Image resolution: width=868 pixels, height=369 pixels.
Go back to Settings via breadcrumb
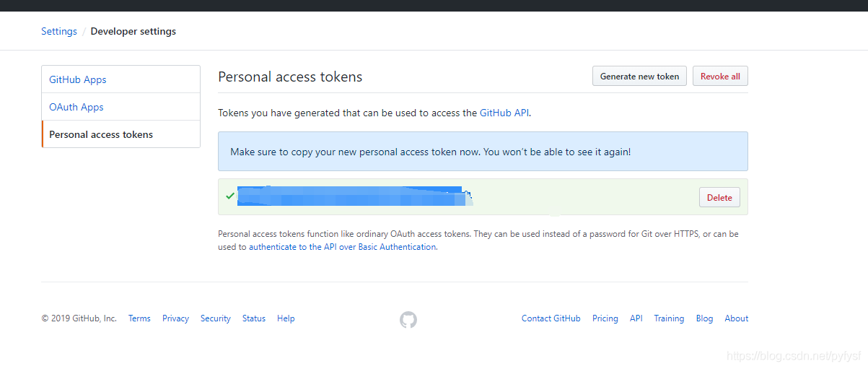[x=59, y=32]
